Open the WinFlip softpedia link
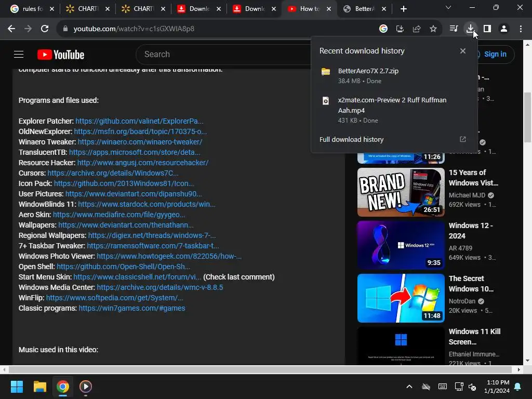The width and height of the screenshot is (532, 399). pyautogui.click(x=115, y=298)
